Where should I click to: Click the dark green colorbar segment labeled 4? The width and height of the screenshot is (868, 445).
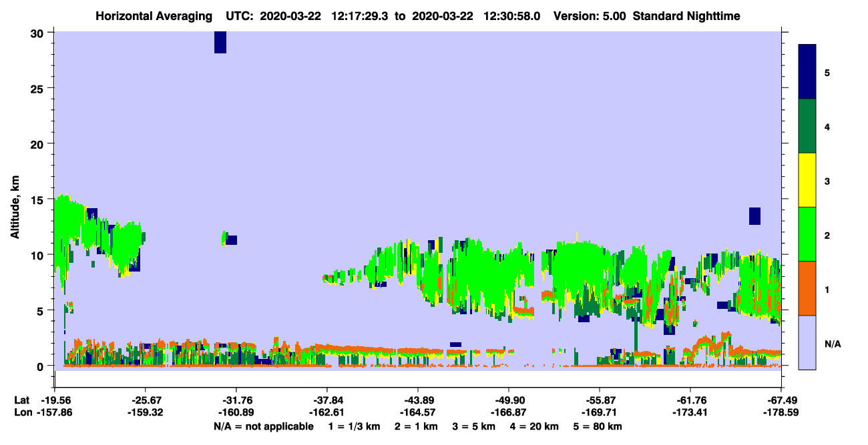pos(807,126)
